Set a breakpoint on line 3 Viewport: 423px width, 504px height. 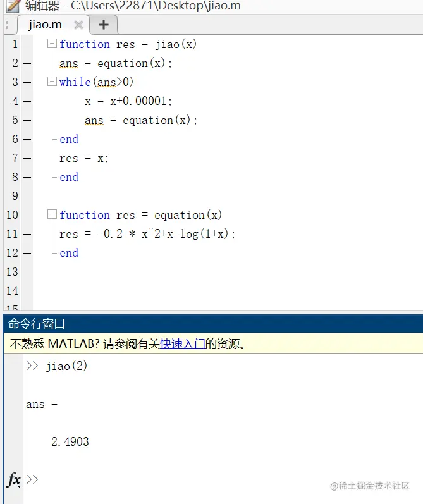point(27,82)
